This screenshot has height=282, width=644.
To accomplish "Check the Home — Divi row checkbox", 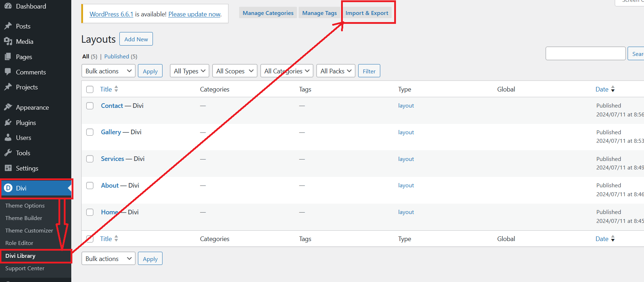I will (90, 212).
